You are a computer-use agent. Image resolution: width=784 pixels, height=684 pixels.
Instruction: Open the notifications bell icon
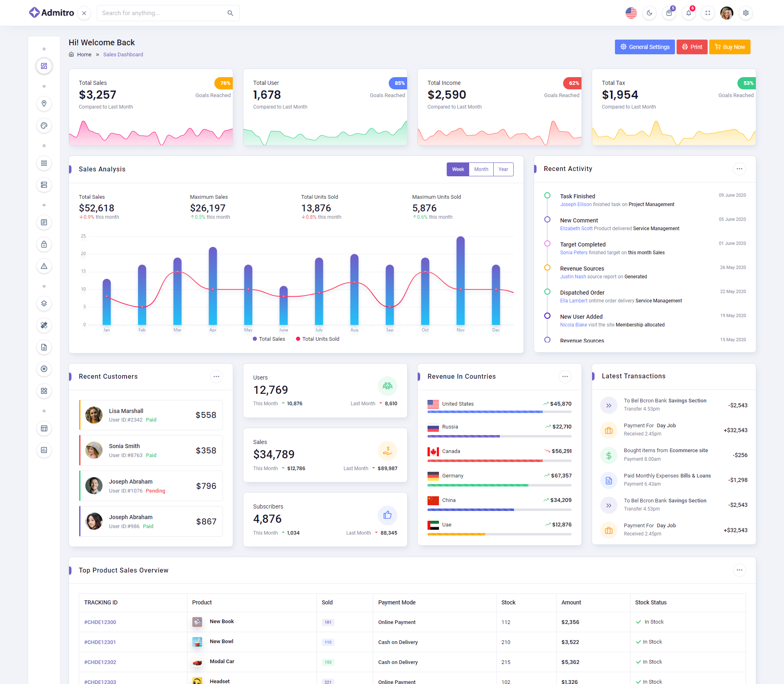[x=688, y=13]
